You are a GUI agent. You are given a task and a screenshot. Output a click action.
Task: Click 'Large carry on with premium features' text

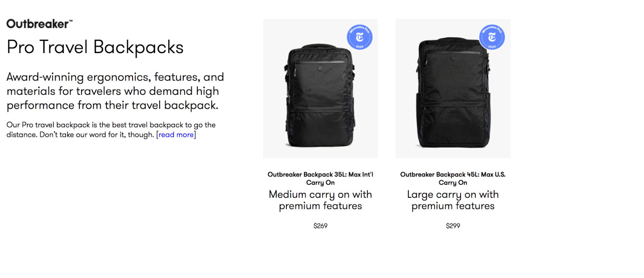click(453, 200)
